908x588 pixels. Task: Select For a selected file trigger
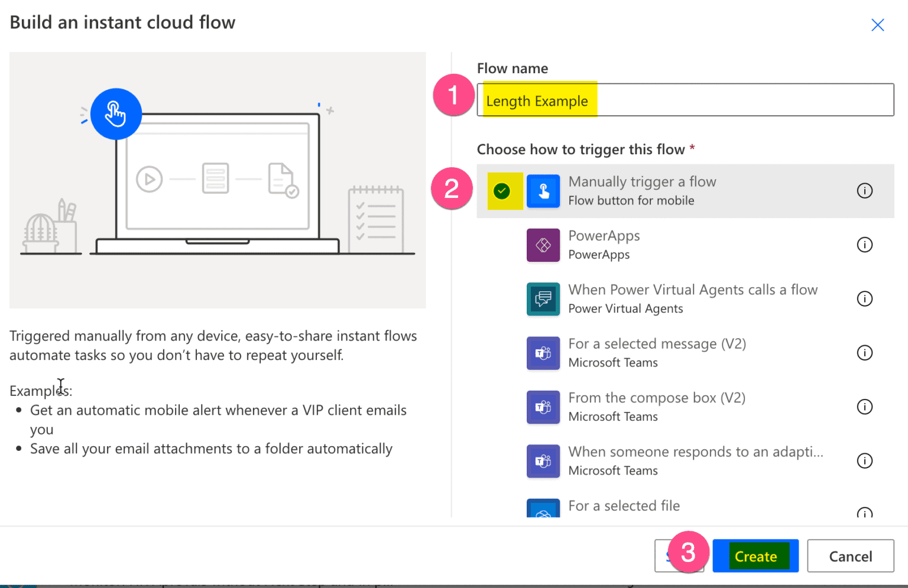[x=624, y=506]
